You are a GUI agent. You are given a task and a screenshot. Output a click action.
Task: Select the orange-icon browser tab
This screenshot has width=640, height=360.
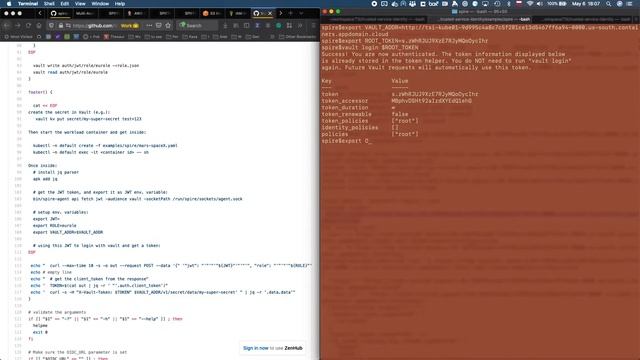pyautogui.click(x=212, y=13)
